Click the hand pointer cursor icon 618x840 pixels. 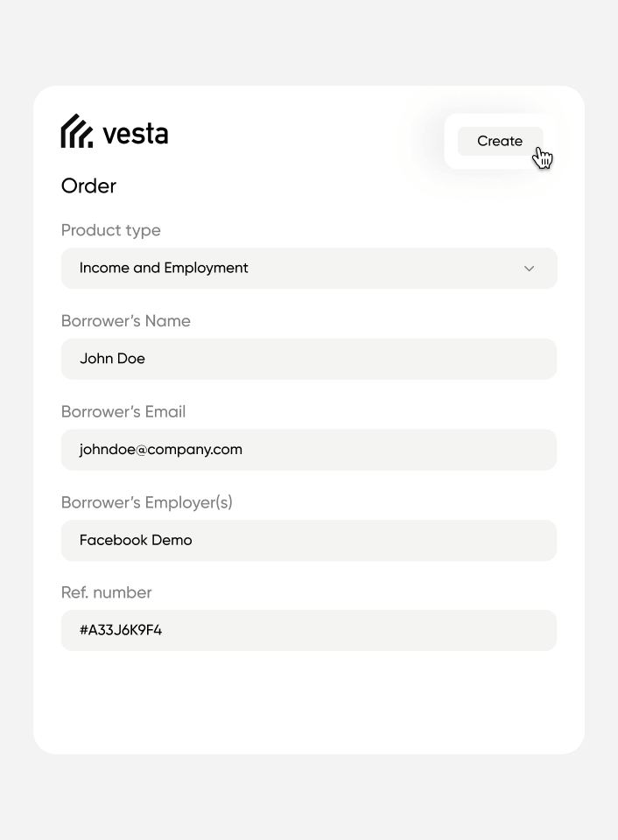pos(544,158)
